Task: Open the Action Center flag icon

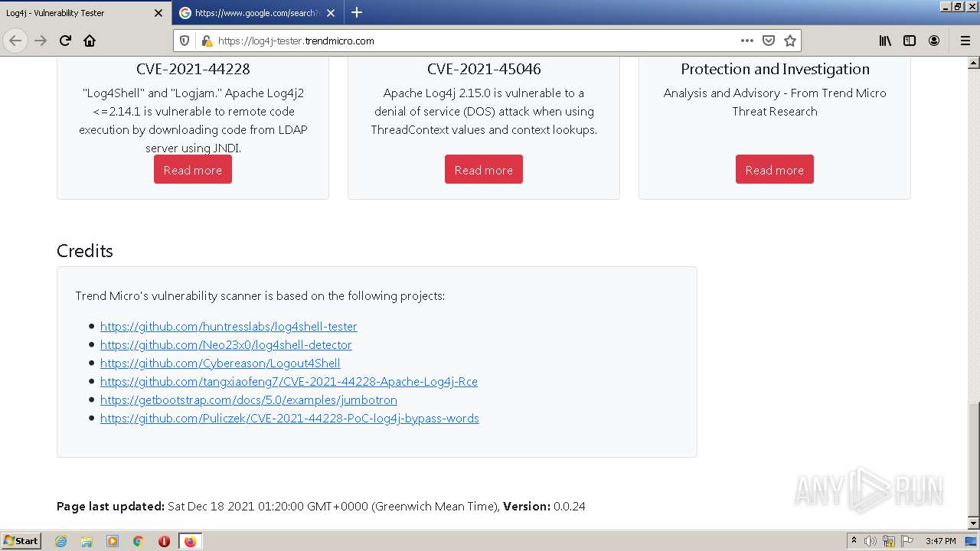Action: (x=907, y=541)
